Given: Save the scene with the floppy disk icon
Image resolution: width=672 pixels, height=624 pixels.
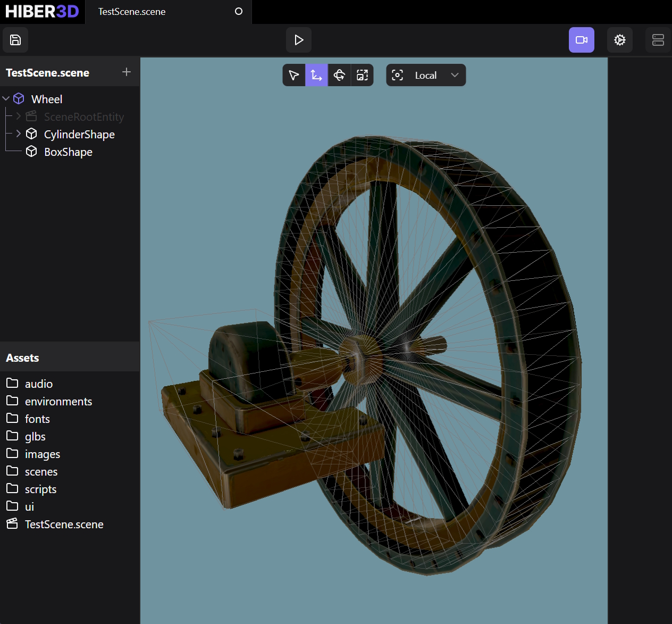Looking at the screenshot, I should 15,40.
